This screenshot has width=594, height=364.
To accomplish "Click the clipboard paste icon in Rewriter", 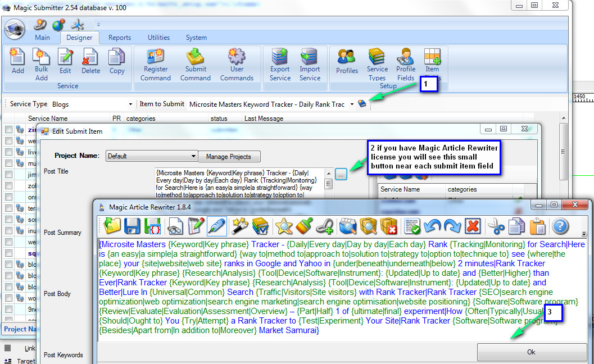I will [x=537, y=226].
